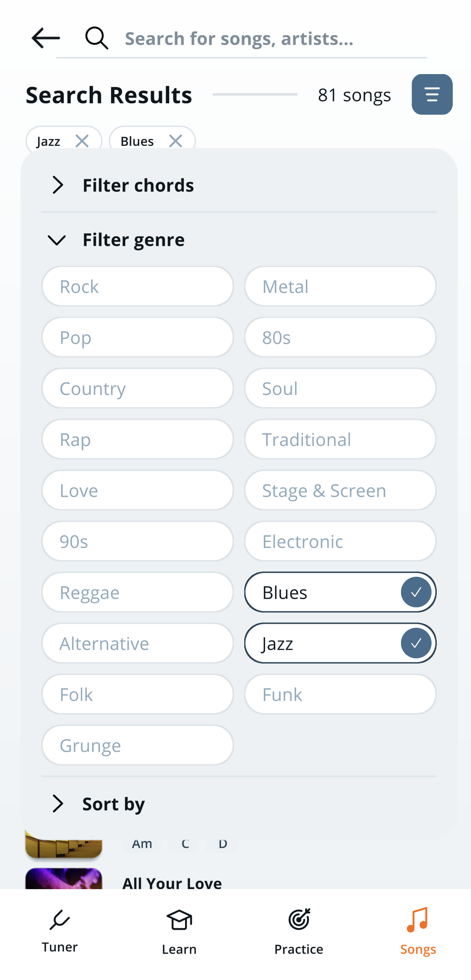Toggle the Electronic genre filter
The height and width of the screenshot is (980, 471).
click(x=340, y=541)
